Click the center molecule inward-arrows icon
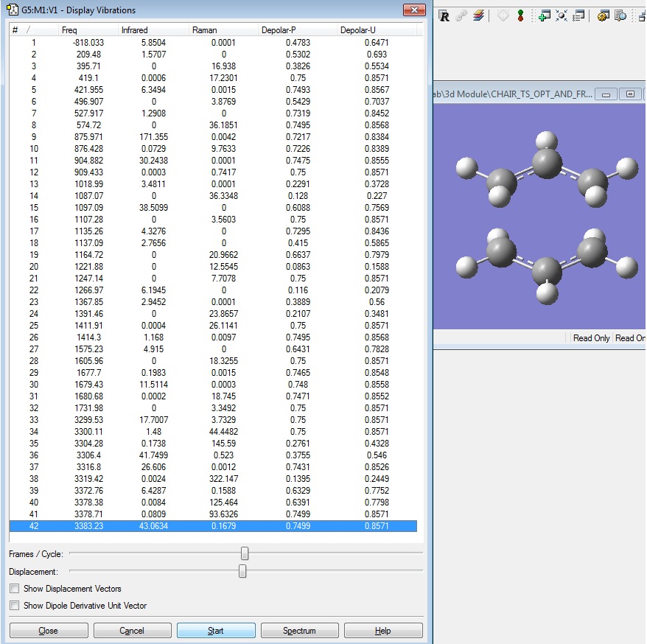The width and height of the screenshot is (647, 644). (562, 15)
